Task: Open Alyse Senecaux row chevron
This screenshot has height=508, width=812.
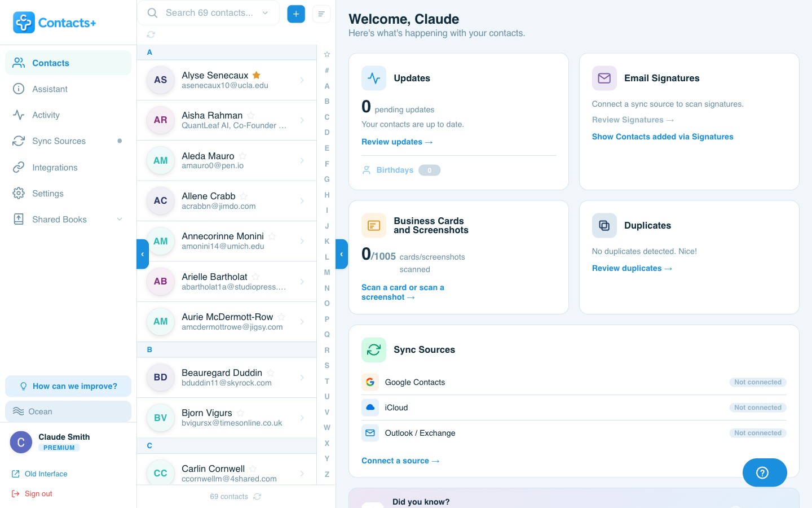Action: point(302,80)
